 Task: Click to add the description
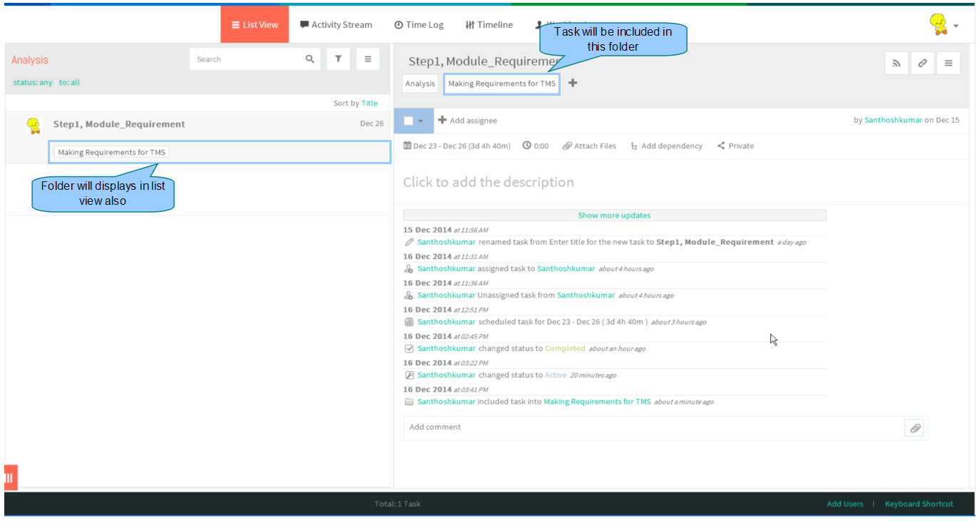(x=489, y=182)
